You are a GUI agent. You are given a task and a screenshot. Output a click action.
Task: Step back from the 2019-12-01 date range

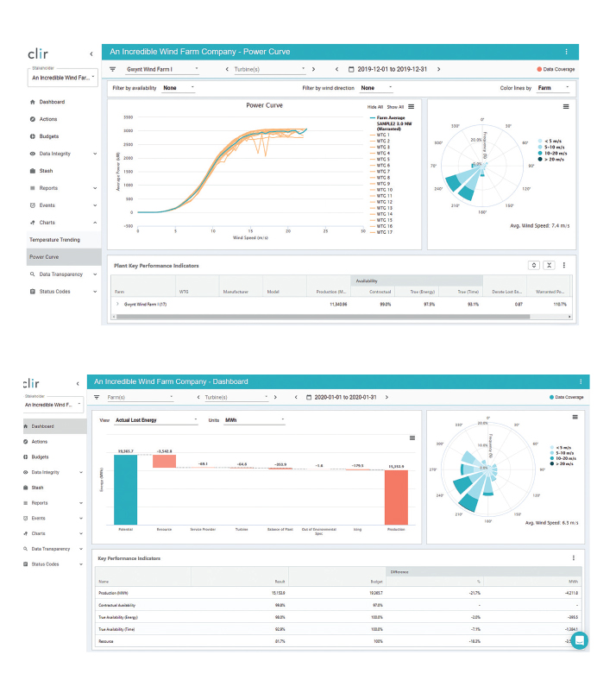(x=336, y=69)
